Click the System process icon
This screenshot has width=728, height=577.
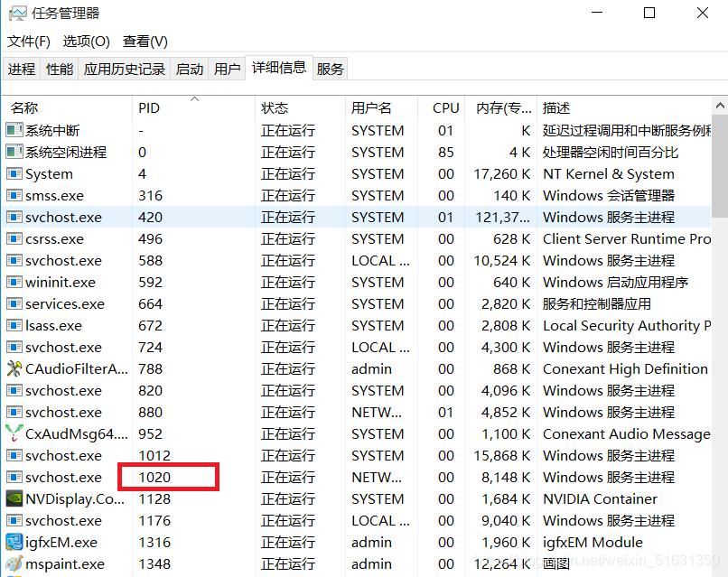(x=14, y=173)
